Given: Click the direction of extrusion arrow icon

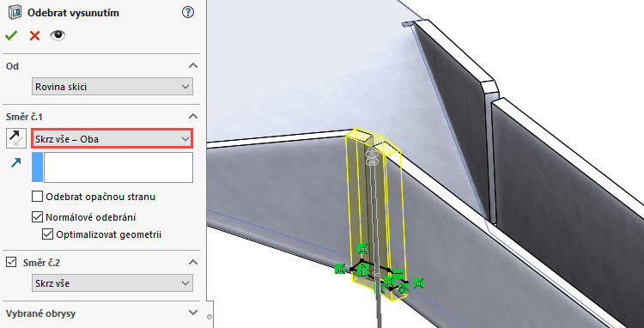Looking at the screenshot, I should [16, 163].
